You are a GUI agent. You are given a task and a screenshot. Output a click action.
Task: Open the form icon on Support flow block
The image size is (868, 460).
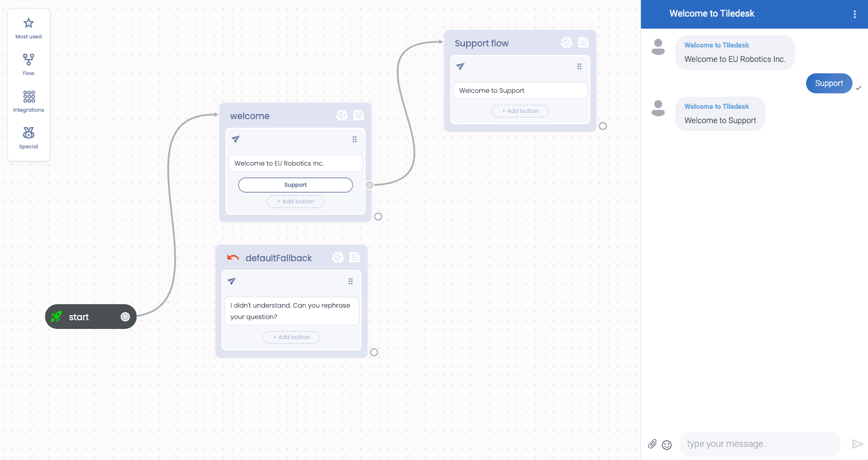coord(583,42)
